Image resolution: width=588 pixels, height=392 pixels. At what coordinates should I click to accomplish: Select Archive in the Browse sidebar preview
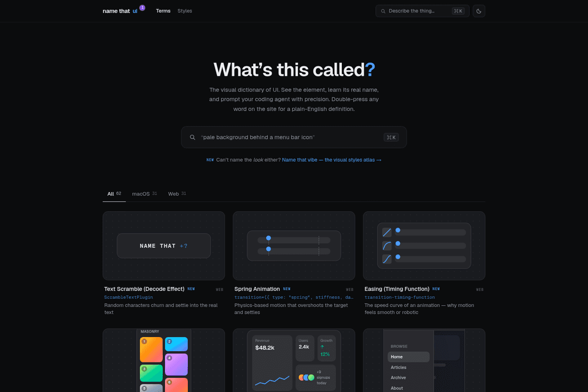[398, 378]
